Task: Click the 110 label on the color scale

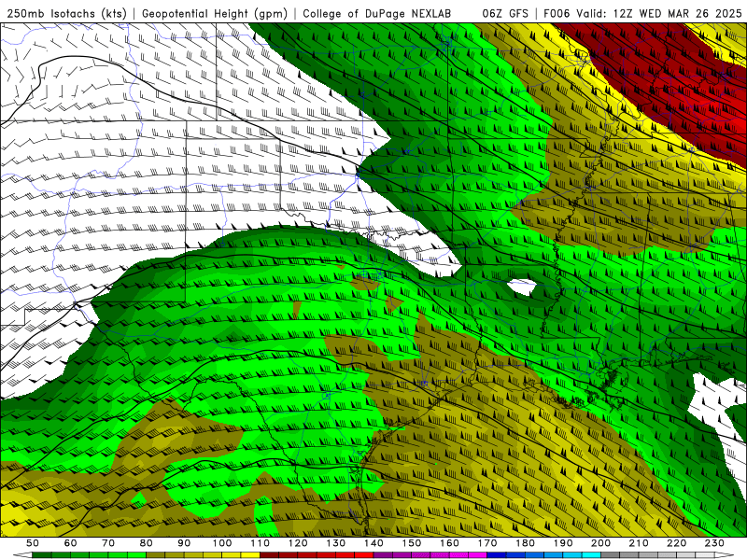Action: coord(260,543)
